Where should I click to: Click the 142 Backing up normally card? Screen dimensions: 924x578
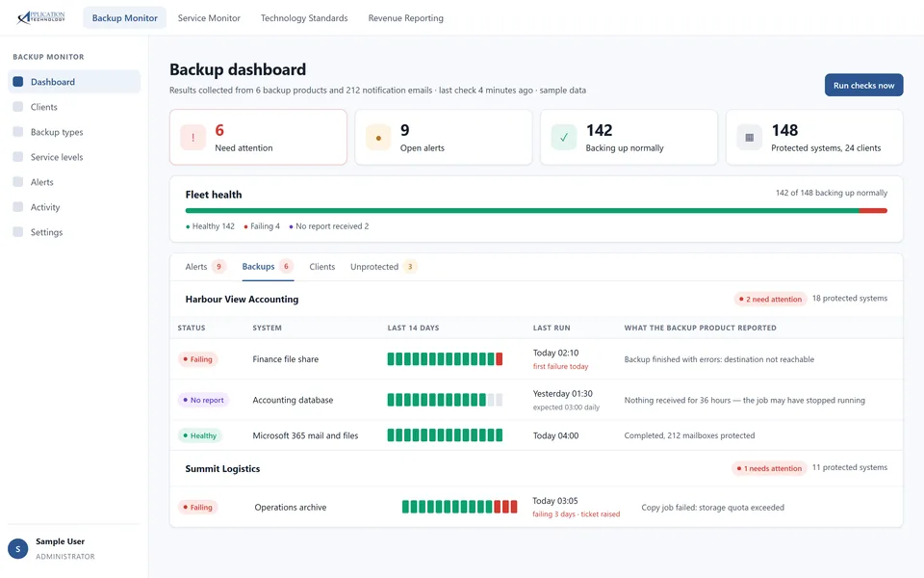(629, 137)
